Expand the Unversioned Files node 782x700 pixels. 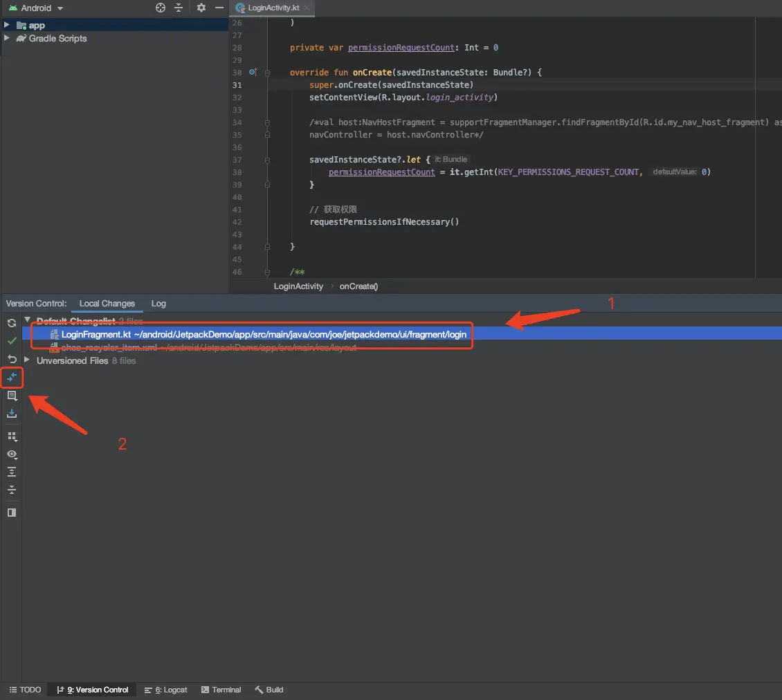pos(27,360)
